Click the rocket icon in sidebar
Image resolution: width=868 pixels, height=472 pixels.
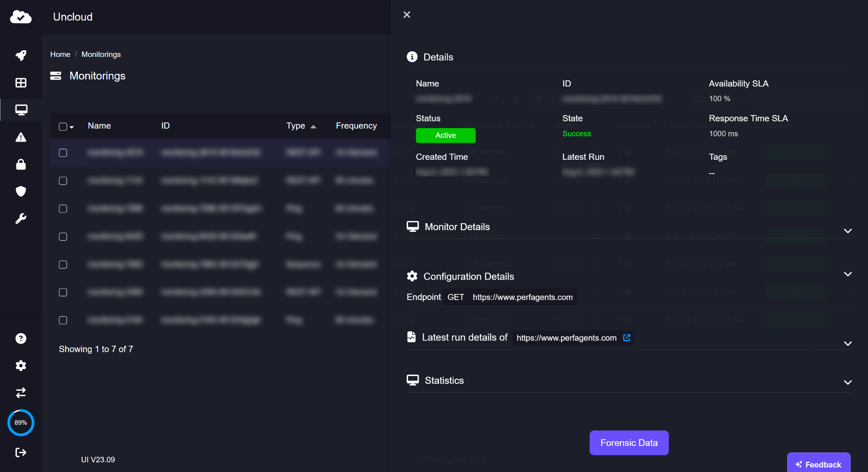click(21, 55)
